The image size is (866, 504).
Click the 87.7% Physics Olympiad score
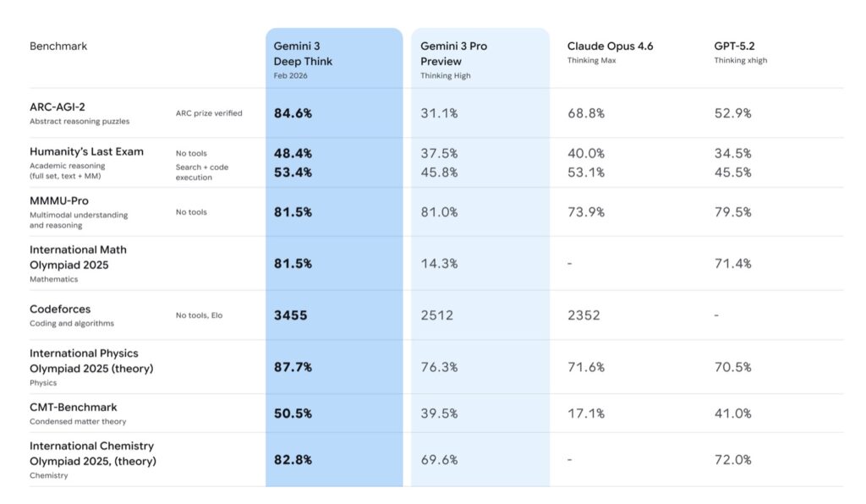tap(293, 367)
